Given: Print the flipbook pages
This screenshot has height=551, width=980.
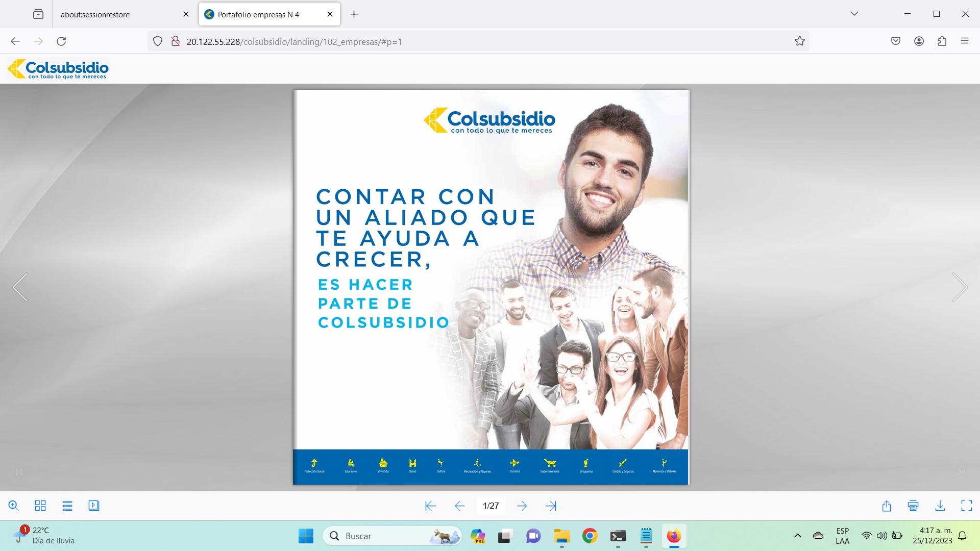Looking at the screenshot, I should 913,506.
